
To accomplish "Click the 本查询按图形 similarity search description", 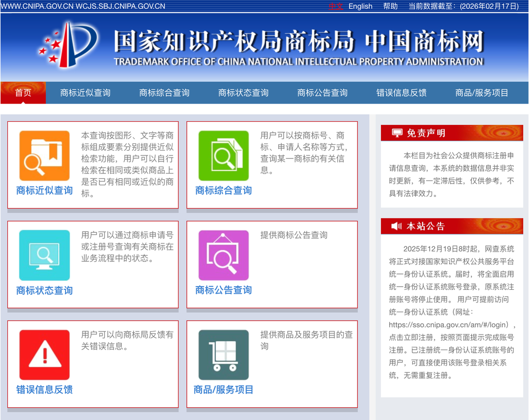I will [x=127, y=165].
